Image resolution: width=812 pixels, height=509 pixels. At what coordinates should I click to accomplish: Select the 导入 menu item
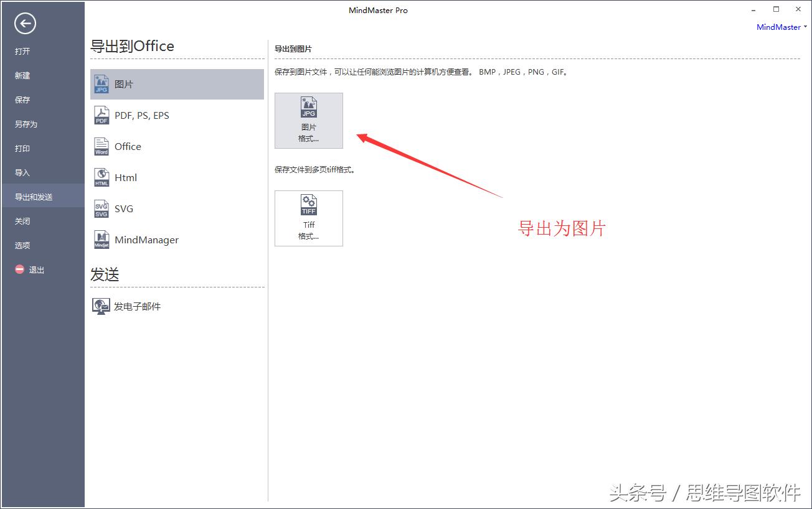coord(22,172)
